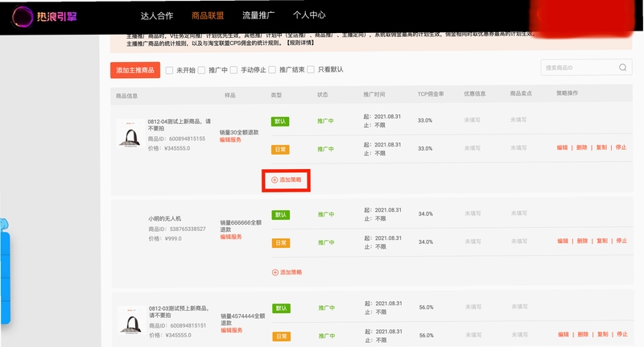
Task: Click the plus icon of 添加策略 under 小明的无人机
Action: point(275,272)
